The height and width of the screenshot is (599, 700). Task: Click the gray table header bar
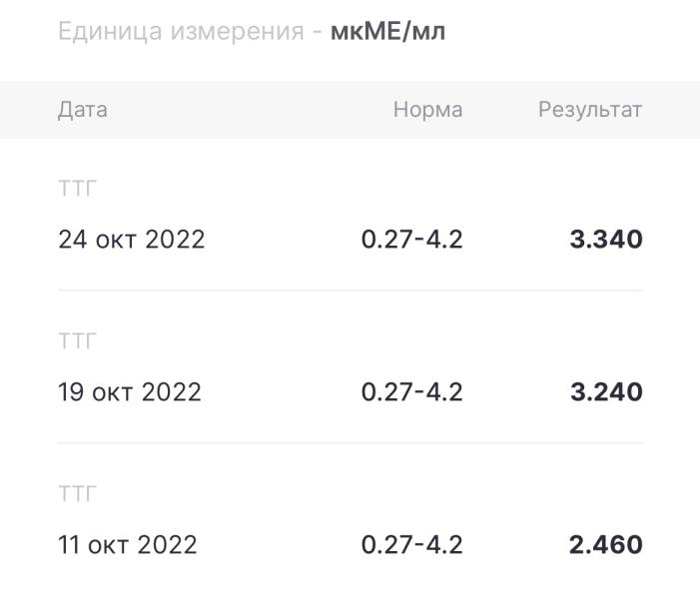click(350, 110)
